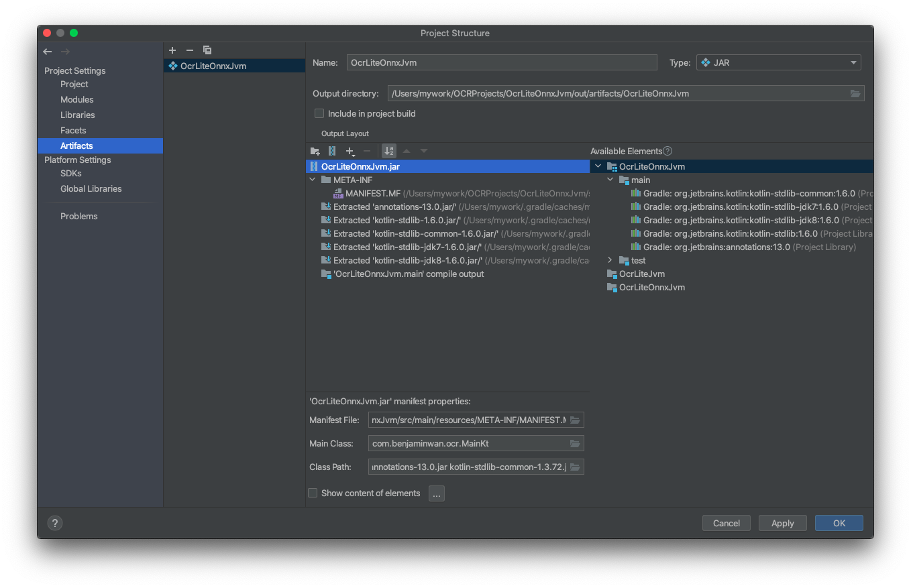Image resolution: width=911 pixels, height=588 pixels.
Task: Select Extracted annotations-13.0.jar entry
Action: (448, 207)
